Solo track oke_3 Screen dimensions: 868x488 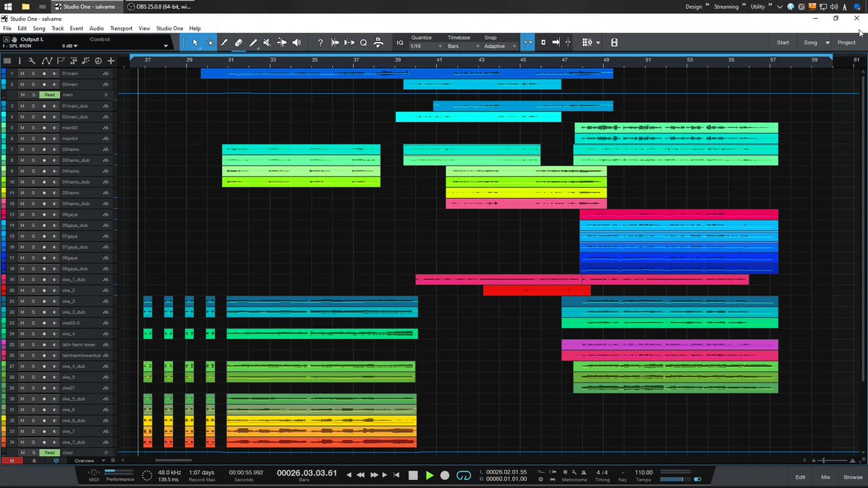[33, 301]
